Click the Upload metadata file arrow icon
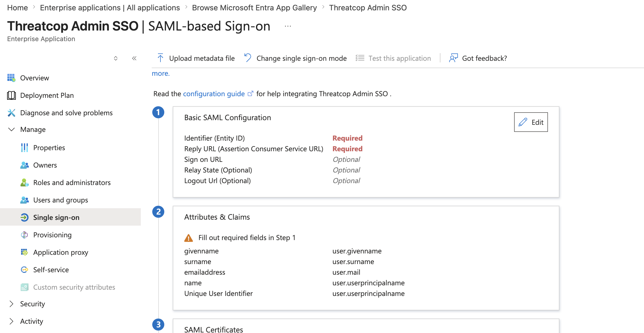 pos(160,58)
